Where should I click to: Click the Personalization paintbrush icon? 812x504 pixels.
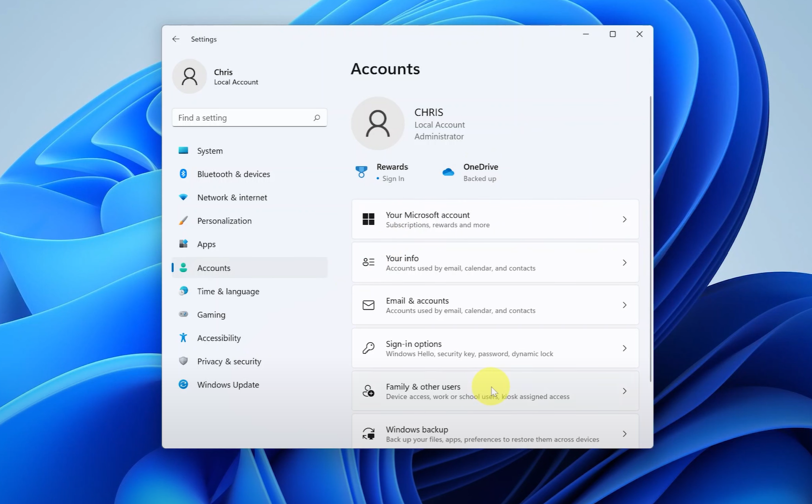tap(183, 221)
